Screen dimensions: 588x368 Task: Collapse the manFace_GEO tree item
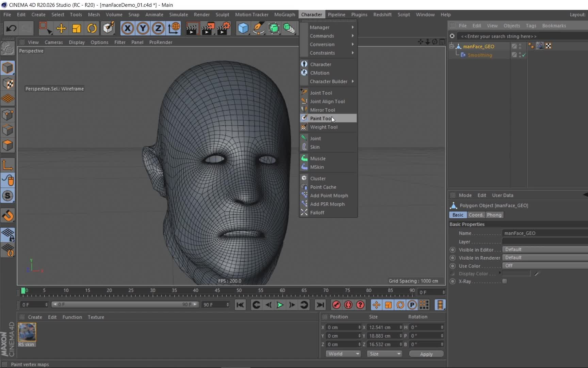point(452,46)
